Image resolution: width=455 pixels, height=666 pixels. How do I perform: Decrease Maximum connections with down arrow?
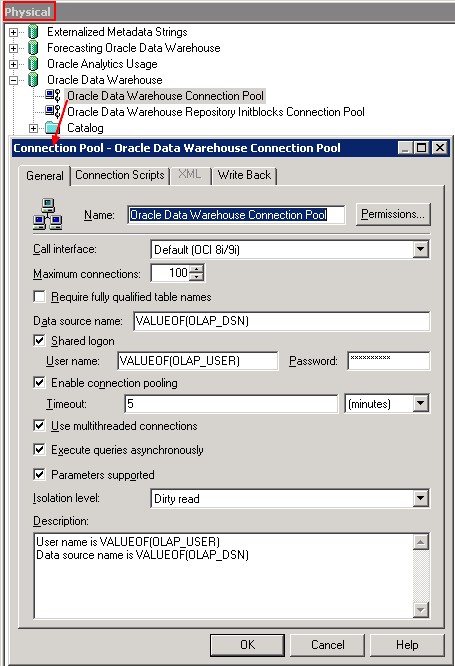(197, 277)
